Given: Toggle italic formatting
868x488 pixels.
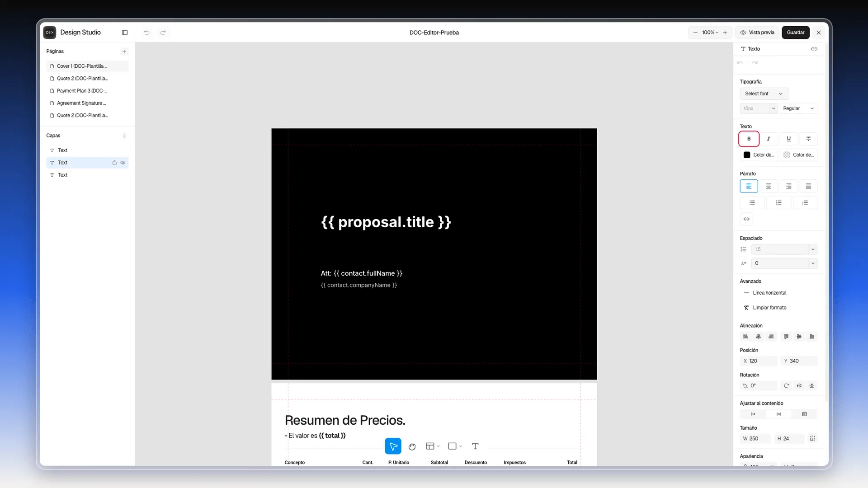Looking at the screenshot, I should 769,139.
